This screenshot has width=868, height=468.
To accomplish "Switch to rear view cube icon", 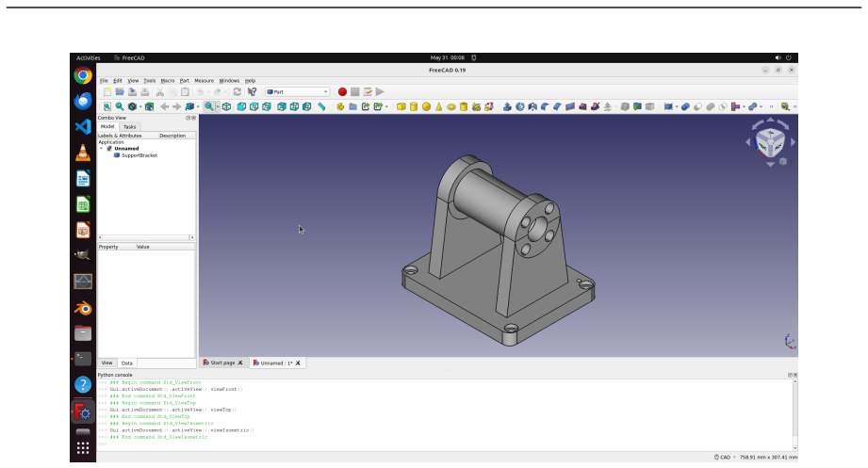I will click(x=282, y=106).
